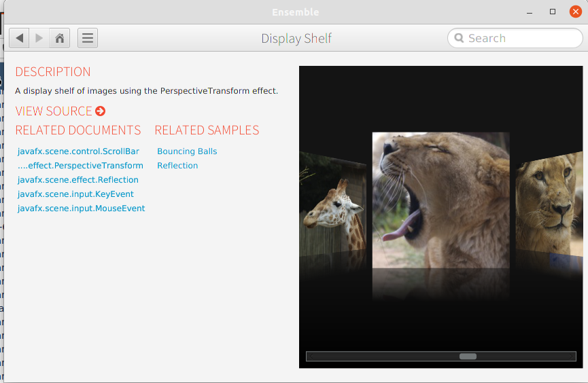Open javafx.scene.effect.Reflection document link
Image resolution: width=588 pixels, height=383 pixels.
78,180
